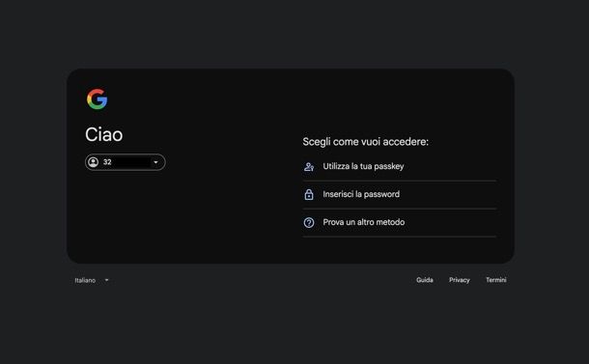Click the Ciao heading text

pyautogui.click(x=103, y=134)
